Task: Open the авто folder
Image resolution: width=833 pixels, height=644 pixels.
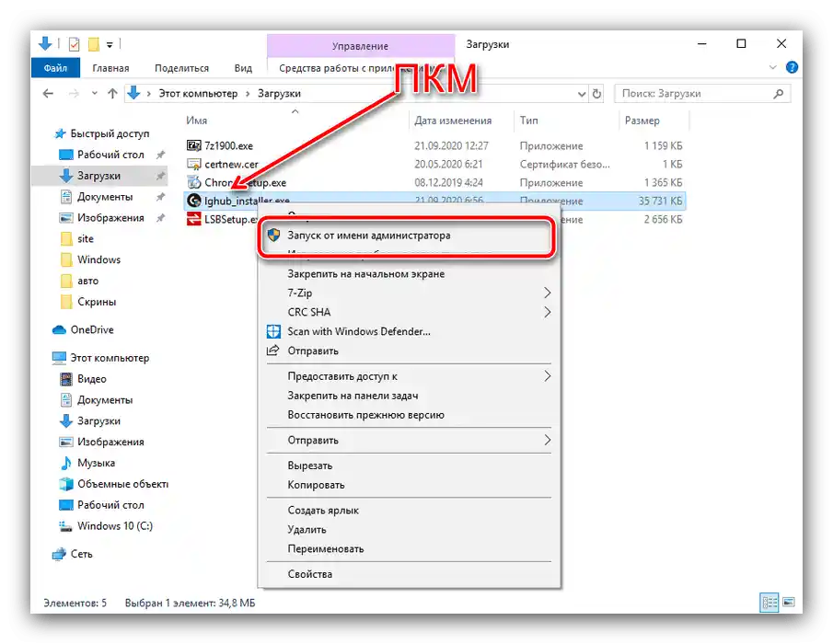Action: point(80,281)
